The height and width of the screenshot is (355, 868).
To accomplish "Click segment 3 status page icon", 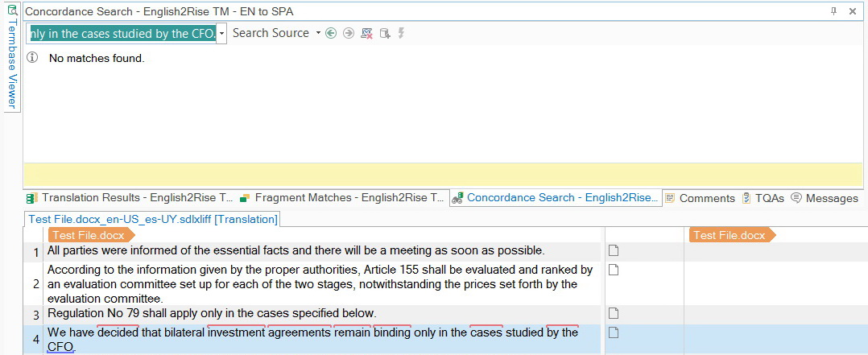I will click(x=614, y=313).
